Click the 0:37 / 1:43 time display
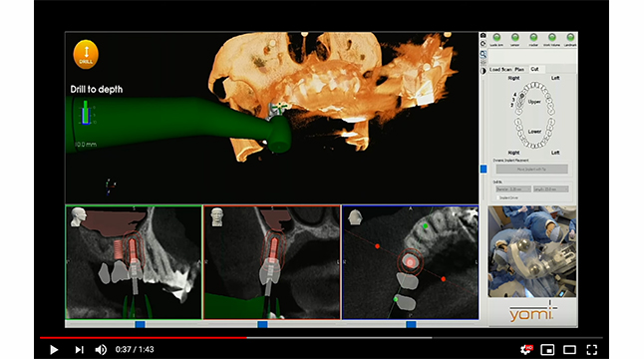 coord(135,350)
